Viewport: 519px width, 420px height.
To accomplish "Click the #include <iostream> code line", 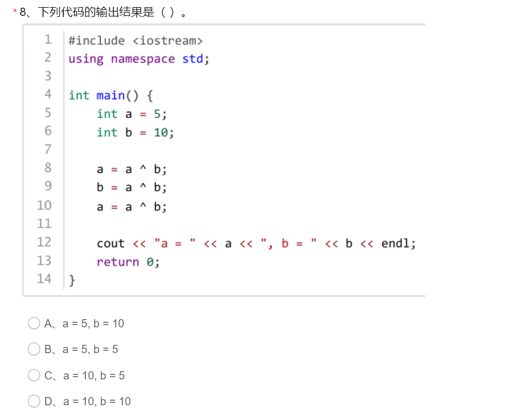I will pyautogui.click(x=136, y=41).
